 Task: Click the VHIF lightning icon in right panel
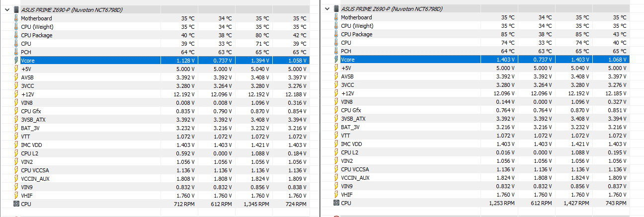336,195
